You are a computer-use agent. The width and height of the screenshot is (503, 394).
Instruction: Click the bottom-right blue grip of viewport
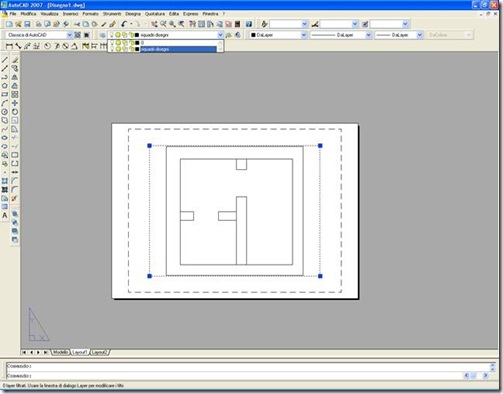[320, 276]
